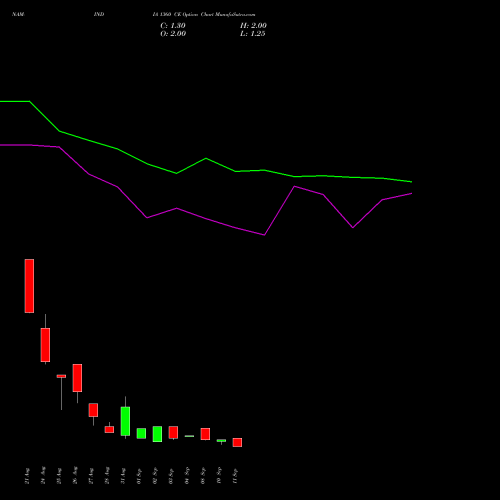Click the green candle for 01 Sep
The height and width of the screenshot is (500, 500).
point(141,433)
